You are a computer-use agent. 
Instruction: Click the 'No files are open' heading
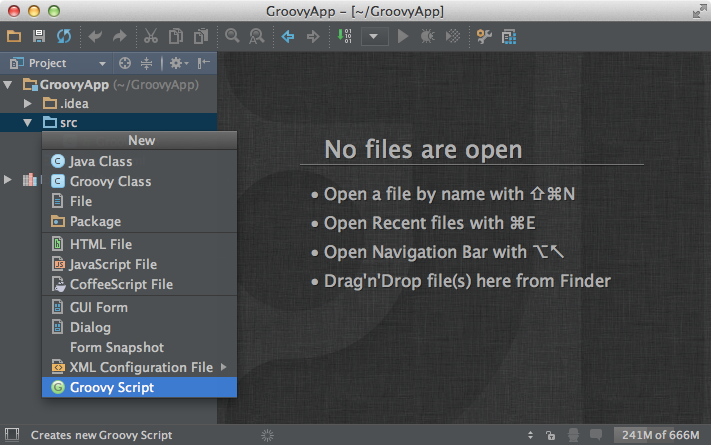point(423,149)
